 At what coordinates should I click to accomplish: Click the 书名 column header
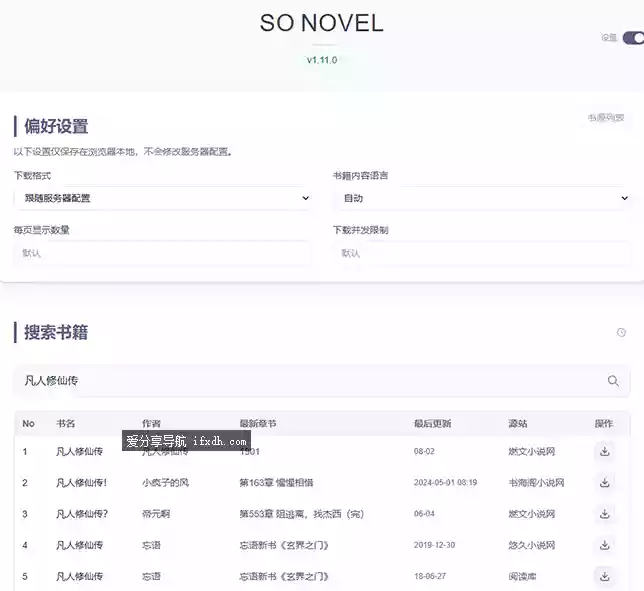click(x=66, y=423)
